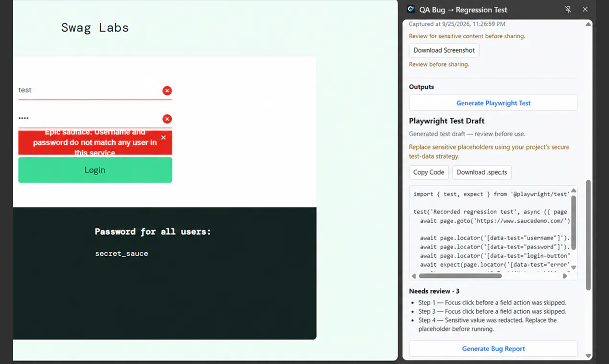Screen dimensions: 609x364
Task: Click Generate Playwright Test
Action: pos(493,103)
